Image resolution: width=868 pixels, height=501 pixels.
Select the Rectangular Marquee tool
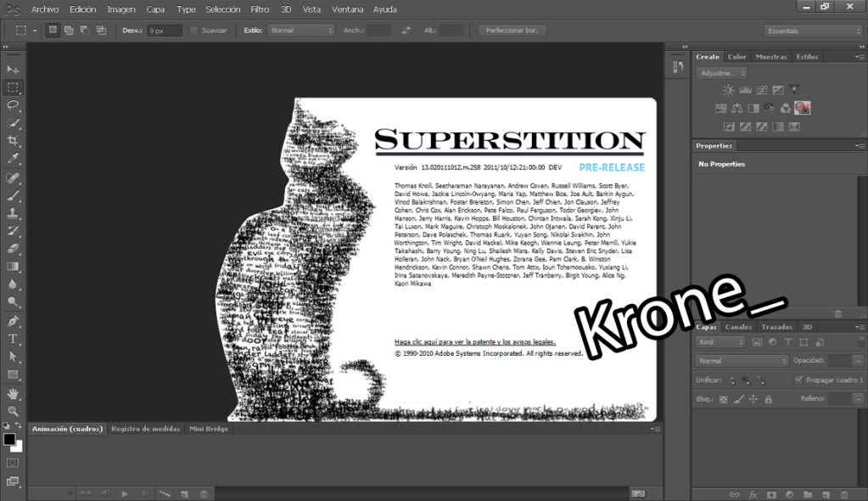13,87
